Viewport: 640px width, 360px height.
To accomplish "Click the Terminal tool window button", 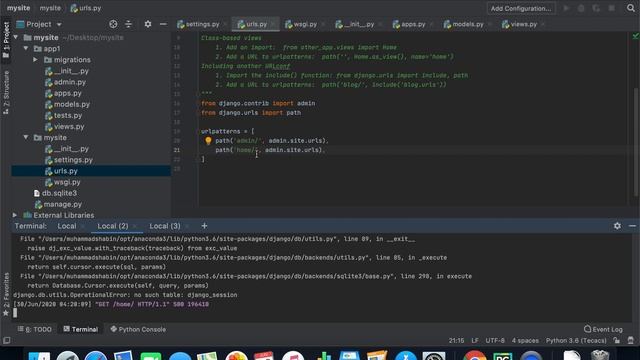I will tap(80, 329).
